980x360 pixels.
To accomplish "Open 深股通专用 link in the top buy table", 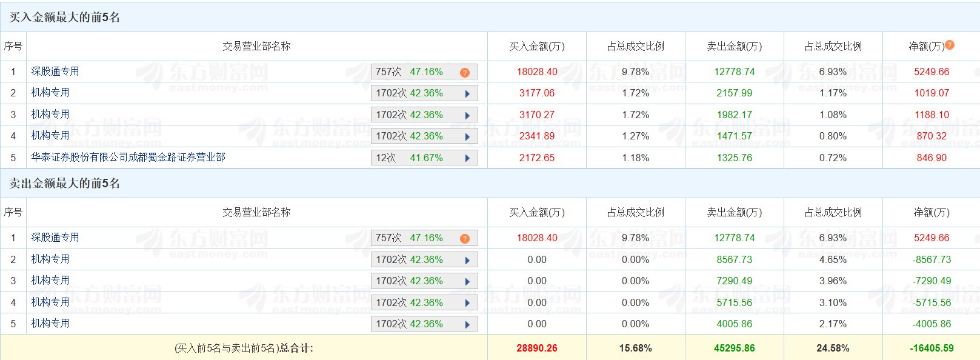I will (55, 72).
